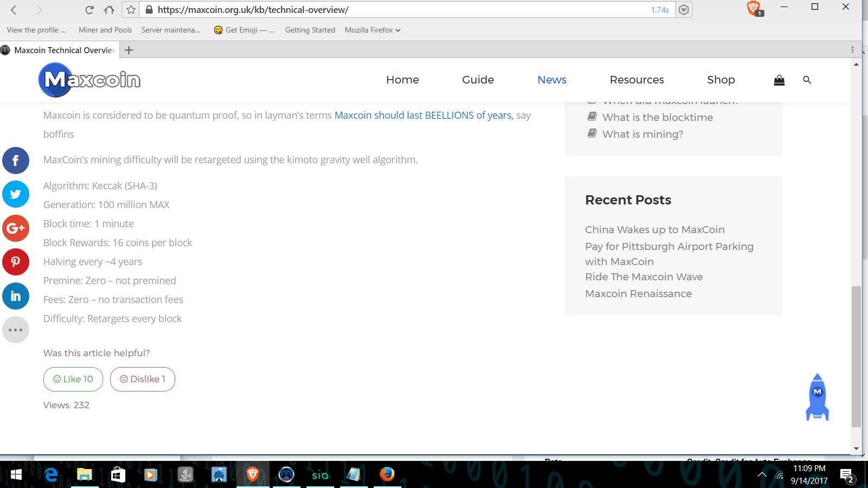Select the Maxcoin Technical Overview tab
The height and width of the screenshot is (488, 868).
click(60, 50)
